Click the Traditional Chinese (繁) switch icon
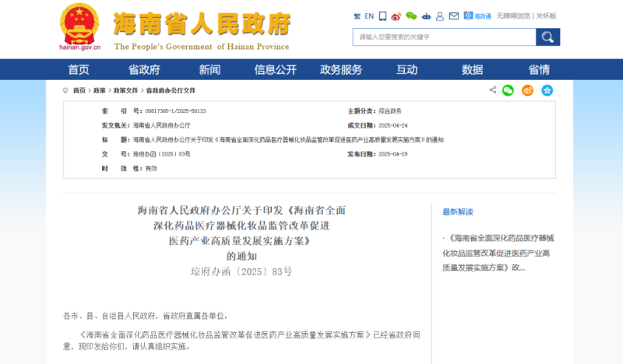623x364 pixels. pyautogui.click(x=357, y=16)
